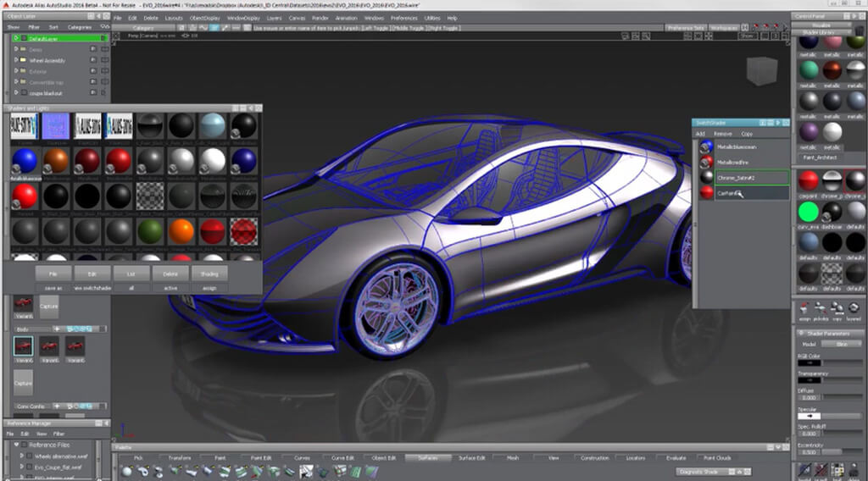
Task: Adjust the Diffuse slider
Action: [x=842, y=397]
